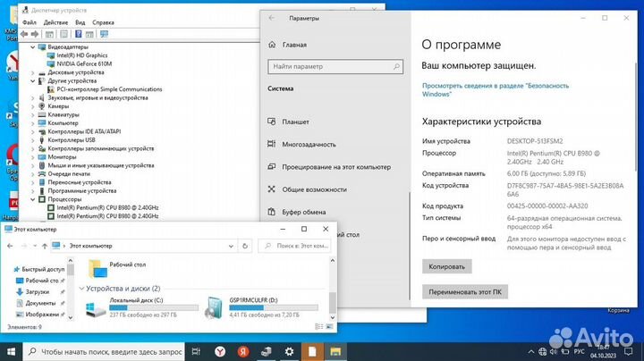
Task: Select Intel(R) HD Graphics device
Action: [81, 55]
